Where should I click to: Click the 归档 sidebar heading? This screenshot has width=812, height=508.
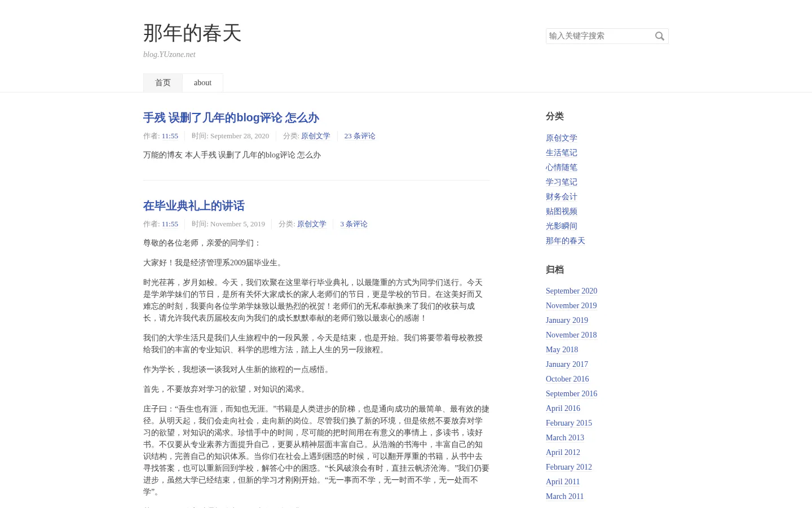point(555,270)
